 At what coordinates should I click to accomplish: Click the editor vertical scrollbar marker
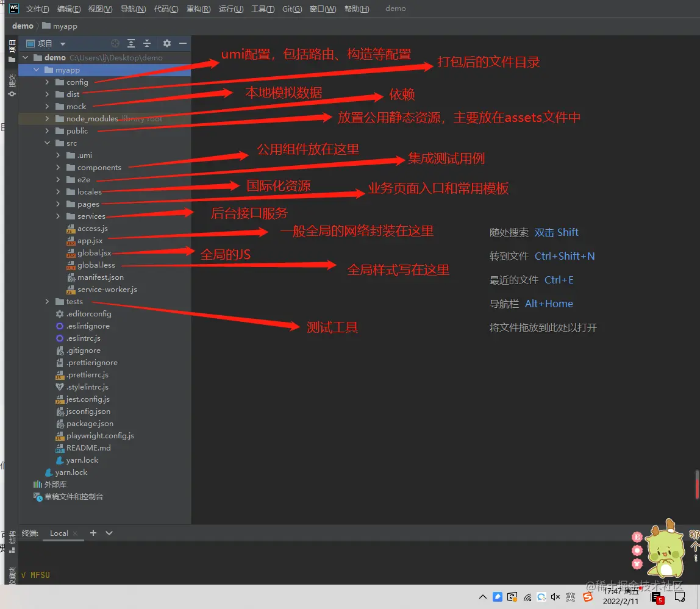[698, 484]
